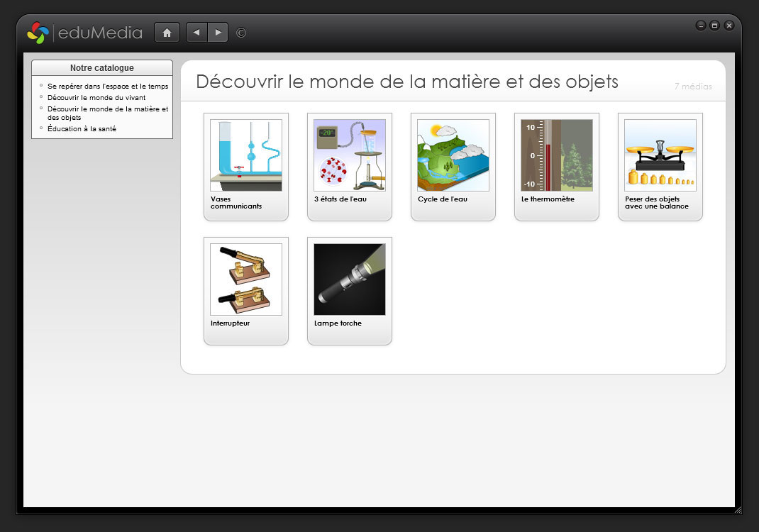Open 'Éducation à la santé' category
Screen dimensions: 759x532
pyautogui.click(x=82, y=128)
